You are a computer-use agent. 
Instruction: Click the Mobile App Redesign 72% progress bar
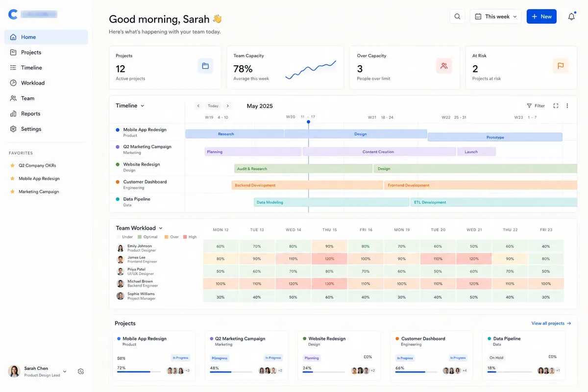tap(139, 372)
